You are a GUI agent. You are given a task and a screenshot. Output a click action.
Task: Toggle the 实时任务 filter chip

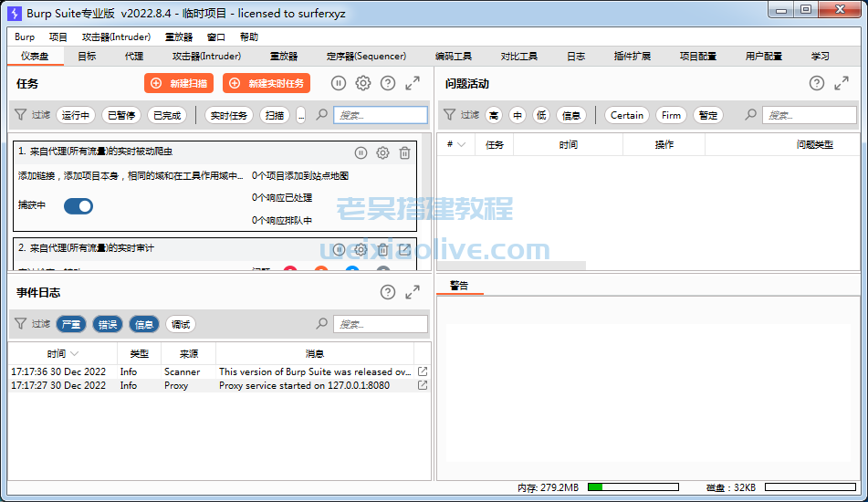(229, 115)
